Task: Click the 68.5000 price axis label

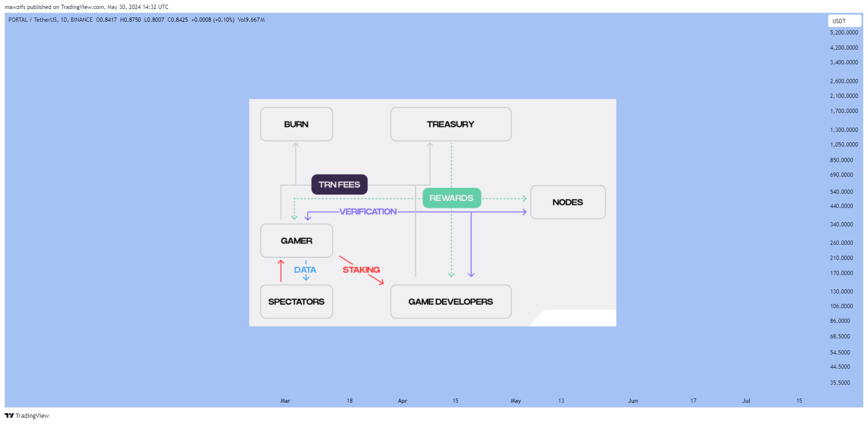Action: (840, 337)
